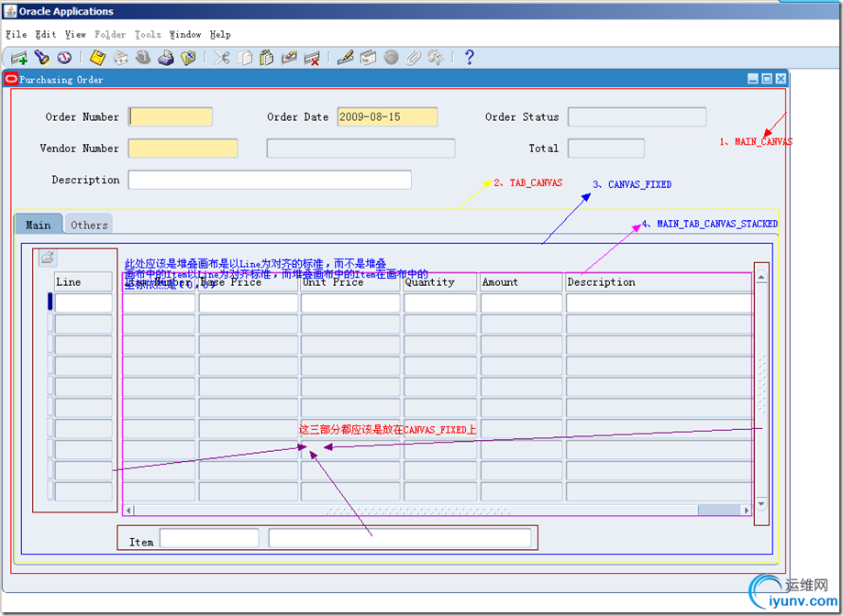This screenshot has width=843, height=616.
Task: Click the Order Status field
Action: pos(638,117)
